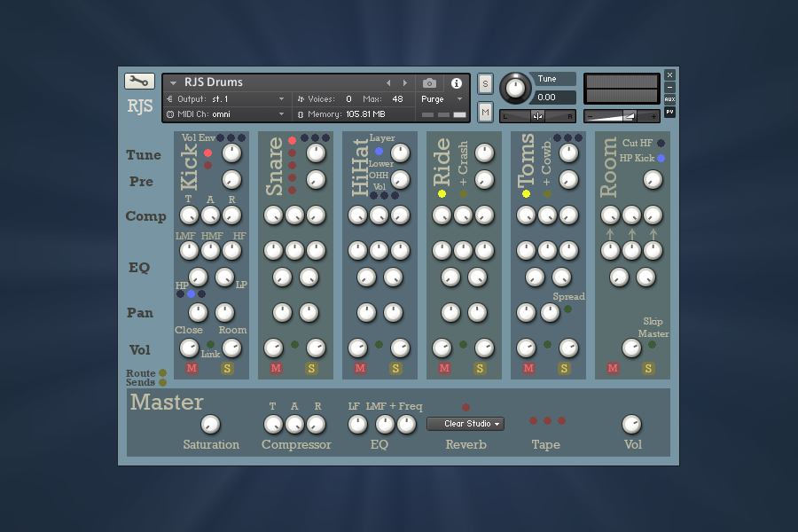Click the Max voices value 48

tap(397, 98)
